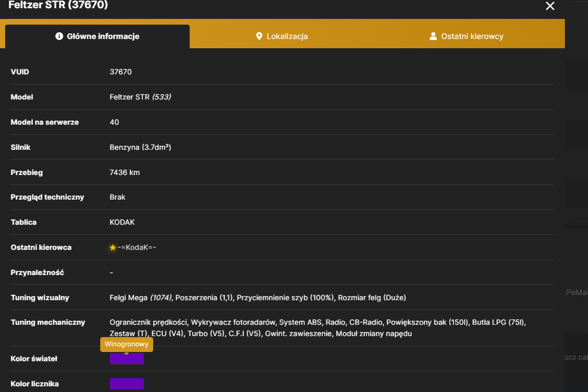Click the map pin icon beside Lokalizacja
This screenshot has width=588, height=392.
click(259, 36)
